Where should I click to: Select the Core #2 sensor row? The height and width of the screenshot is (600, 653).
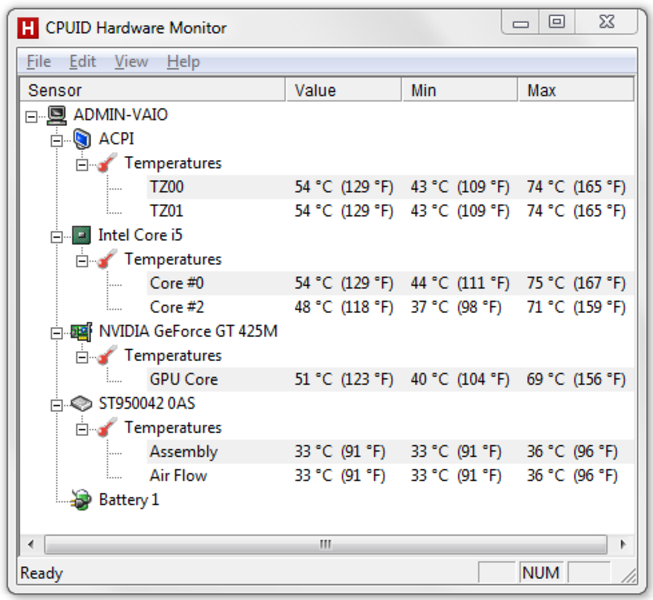coord(390,307)
